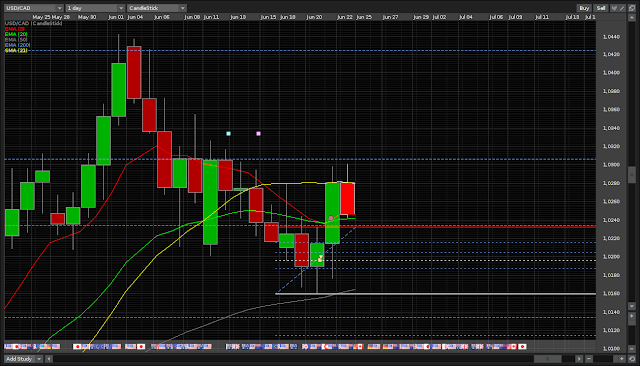Viewport: 640px width, 366px height.
Task: Click the scroll right arrow below chart
Action: point(579,359)
